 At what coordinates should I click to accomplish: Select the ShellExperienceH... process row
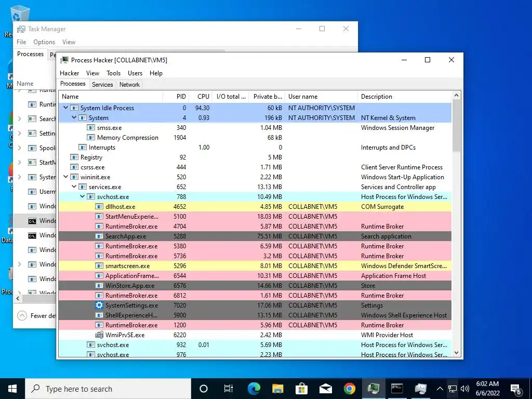(255, 315)
